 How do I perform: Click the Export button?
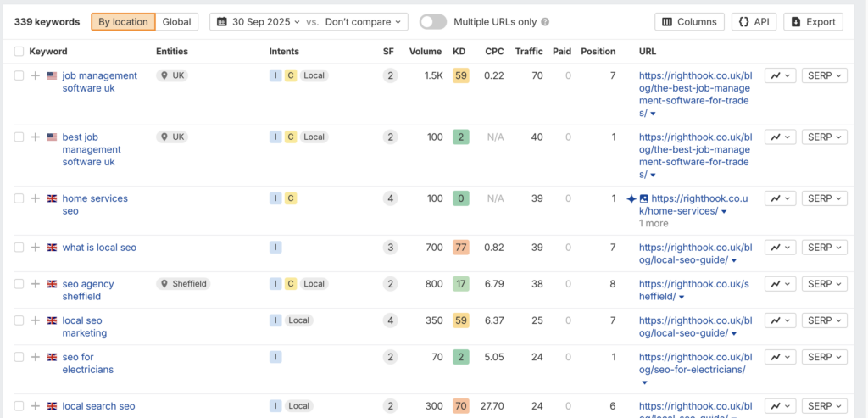click(x=813, y=22)
